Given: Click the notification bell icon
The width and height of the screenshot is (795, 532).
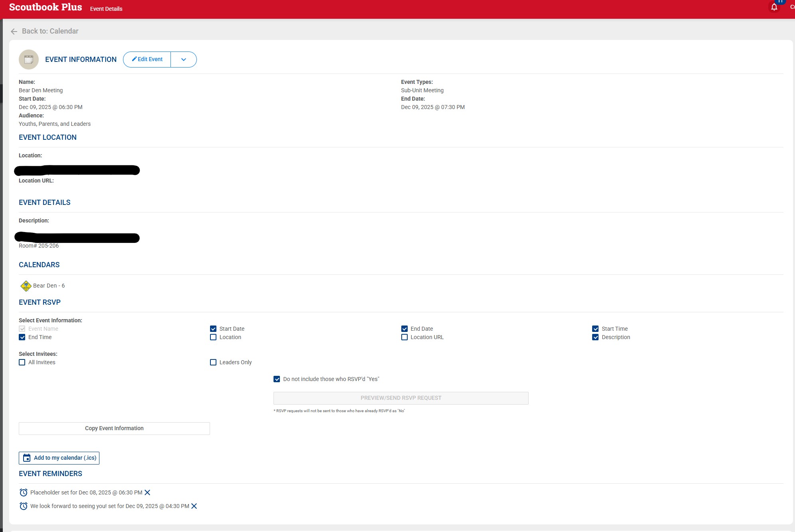Looking at the screenshot, I should point(774,7).
